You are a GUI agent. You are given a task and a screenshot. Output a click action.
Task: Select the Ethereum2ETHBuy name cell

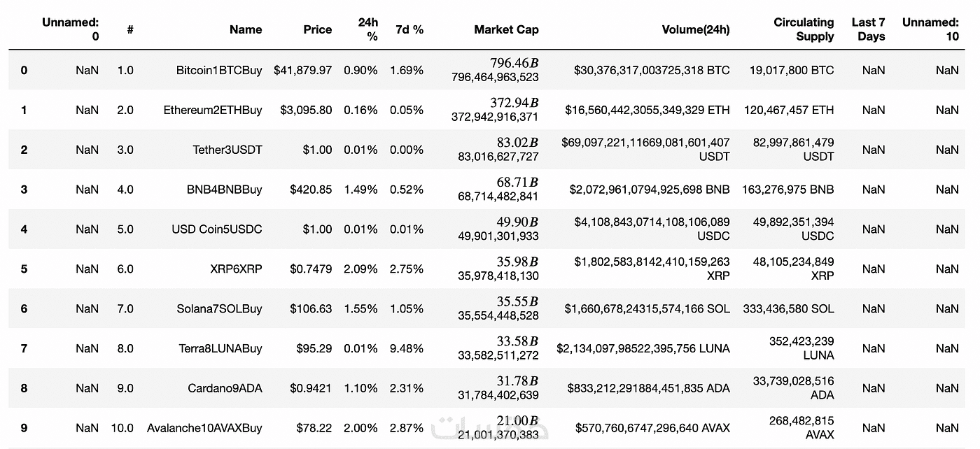pos(213,110)
